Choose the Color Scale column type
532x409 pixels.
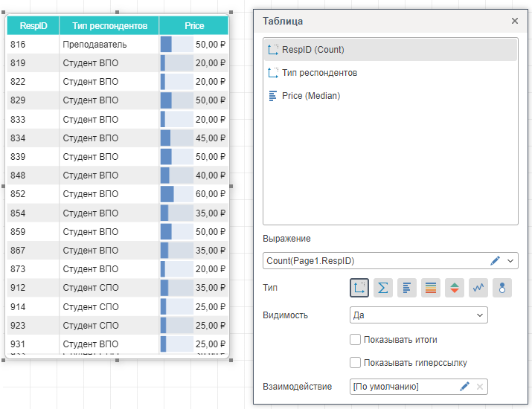pos(431,288)
